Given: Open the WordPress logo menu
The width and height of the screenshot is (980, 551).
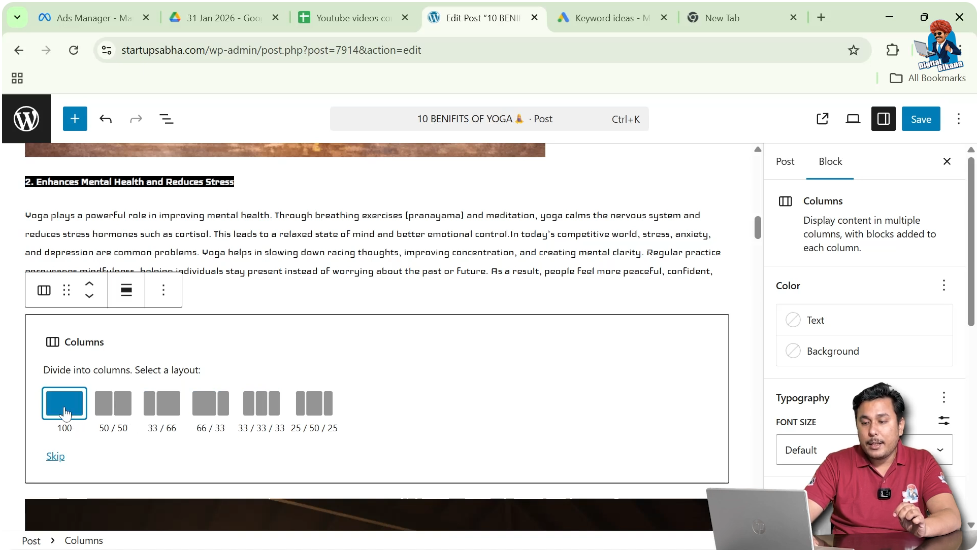Looking at the screenshot, I should pyautogui.click(x=26, y=119).
